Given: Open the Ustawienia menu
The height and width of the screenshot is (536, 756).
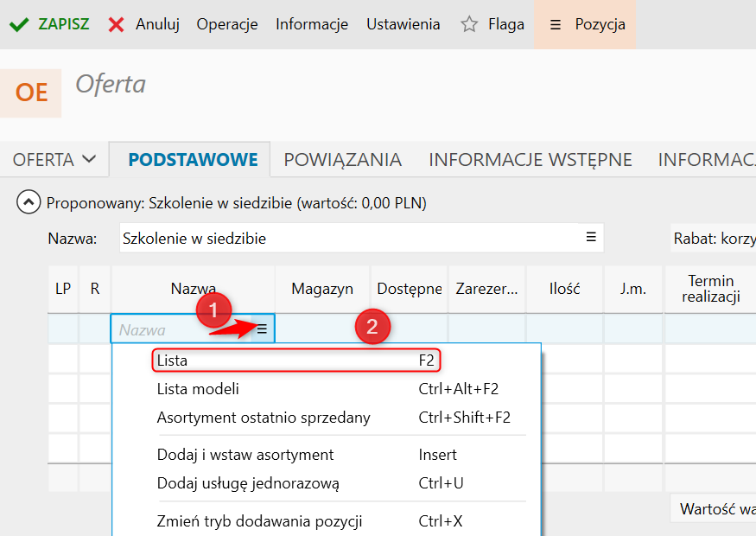Looking at the screenshot, I should tap(403, 24).
